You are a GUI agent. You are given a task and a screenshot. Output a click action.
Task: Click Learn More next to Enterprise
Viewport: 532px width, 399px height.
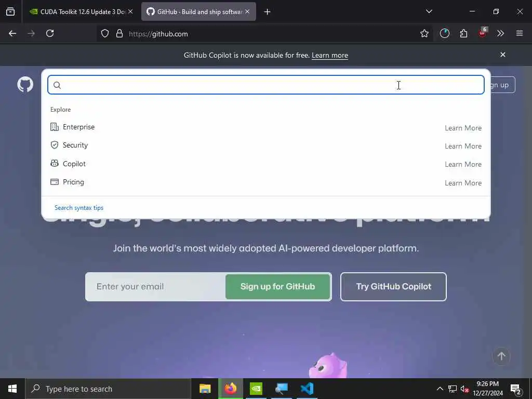pos(463,128)
